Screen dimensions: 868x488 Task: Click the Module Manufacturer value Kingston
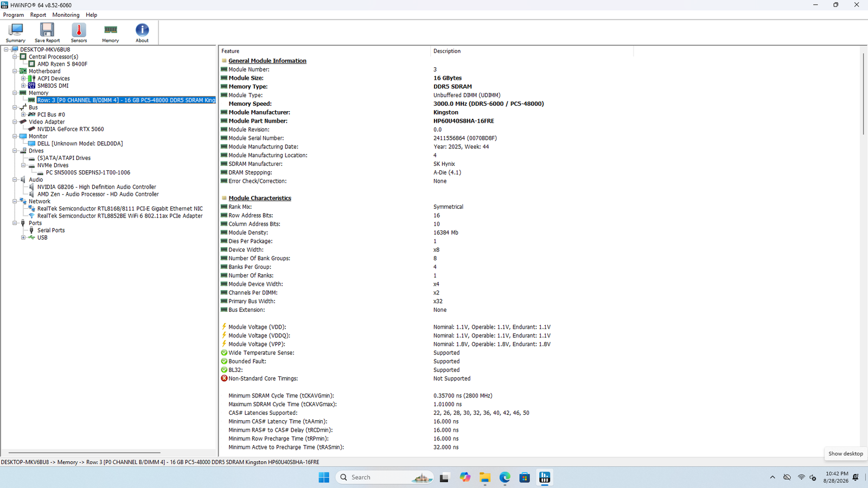[x=446, y=112]
